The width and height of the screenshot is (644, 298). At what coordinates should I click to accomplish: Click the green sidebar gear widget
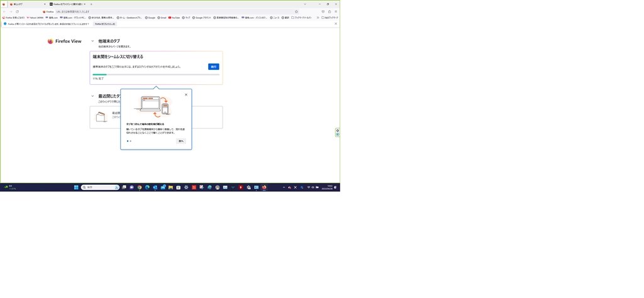(x=338, y=131)
